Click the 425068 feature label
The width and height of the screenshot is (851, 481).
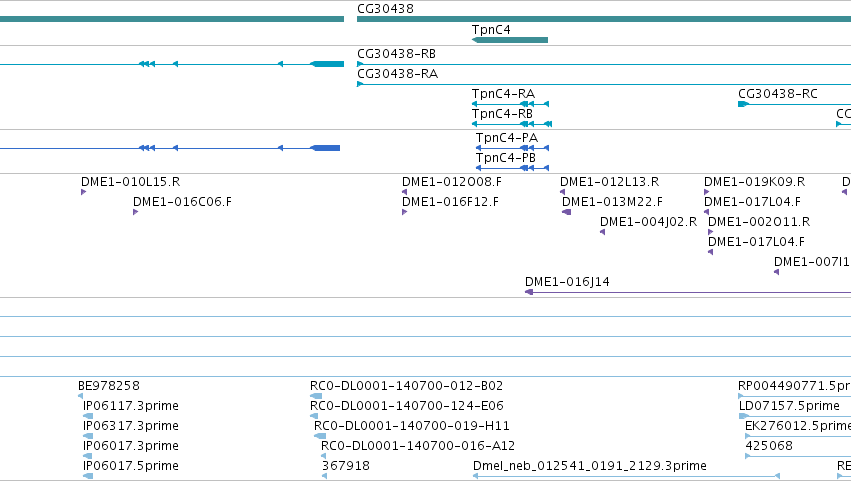click(x=769, y=446)
